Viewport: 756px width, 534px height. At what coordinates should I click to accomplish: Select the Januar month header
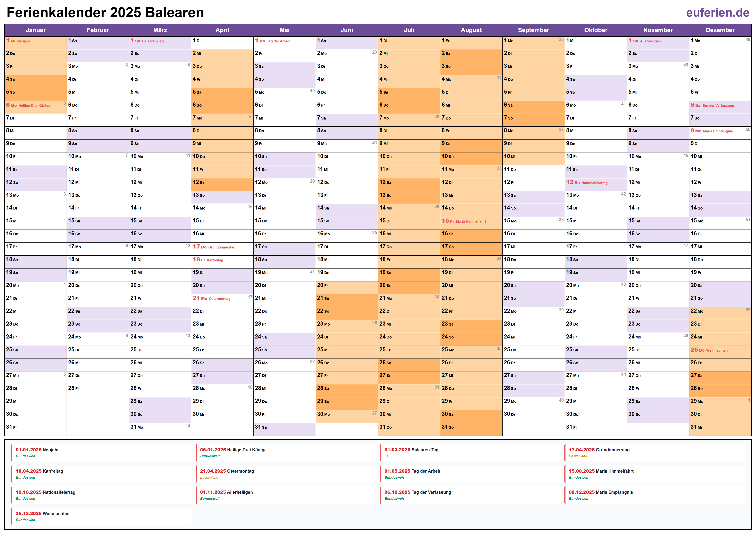36,30
